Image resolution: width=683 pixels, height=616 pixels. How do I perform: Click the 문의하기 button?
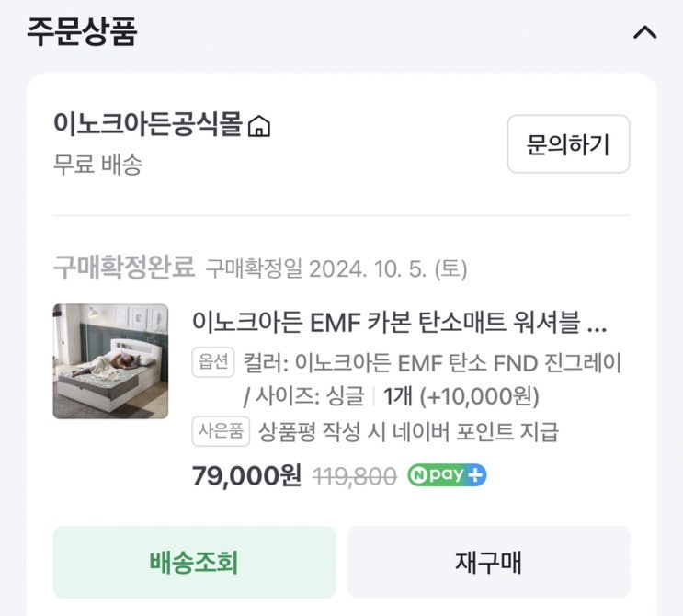pyautogui.click(x=568, y=144)
